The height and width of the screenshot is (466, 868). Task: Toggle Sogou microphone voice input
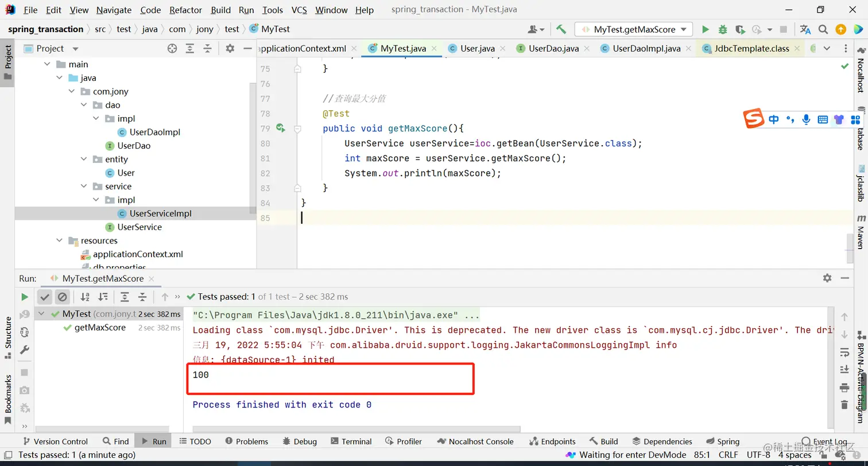(x=807, y=119)
